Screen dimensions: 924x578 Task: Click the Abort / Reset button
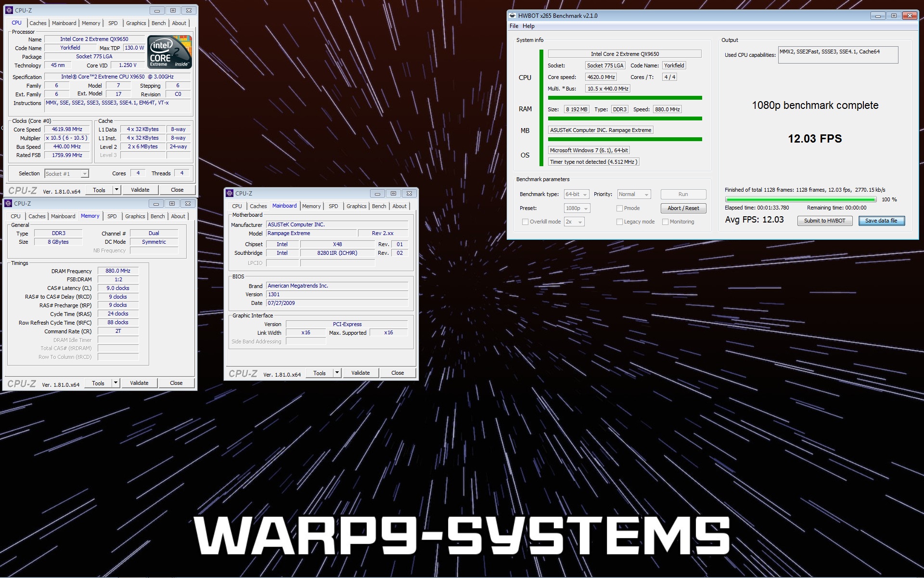[x=683, y=208]
